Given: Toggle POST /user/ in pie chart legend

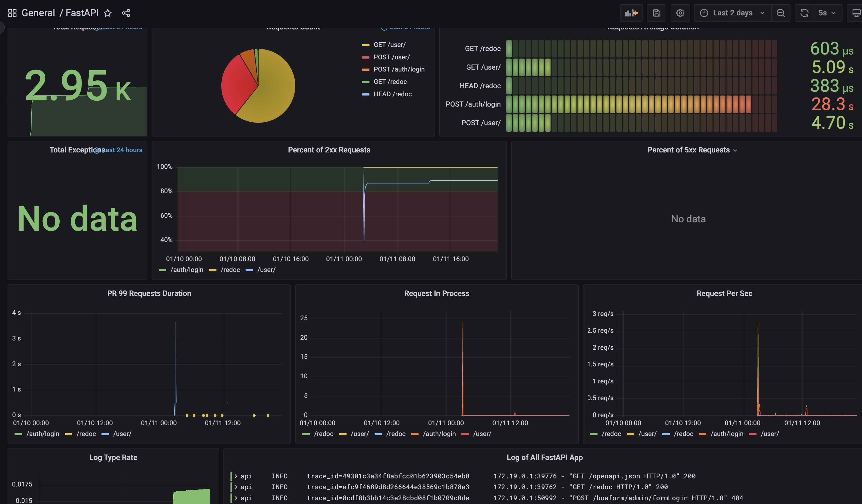Looking at the screenshot, I should pos(385,57).
